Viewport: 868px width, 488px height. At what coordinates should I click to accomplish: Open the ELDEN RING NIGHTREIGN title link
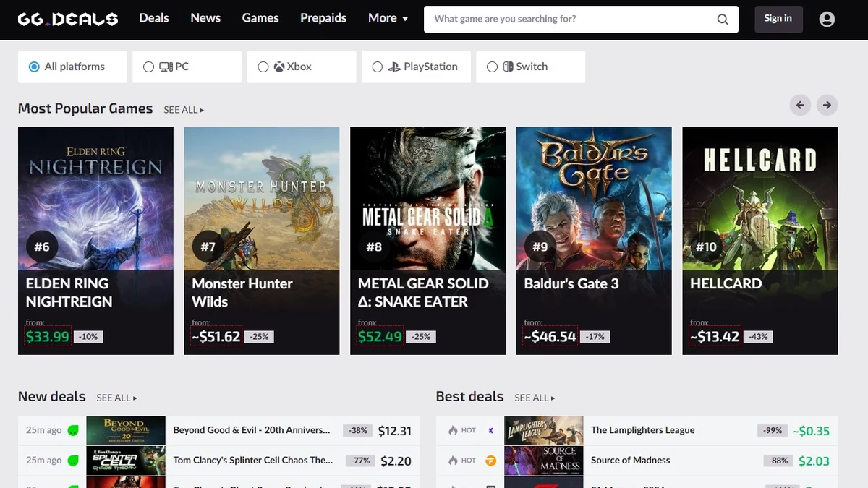pos(69,292)
